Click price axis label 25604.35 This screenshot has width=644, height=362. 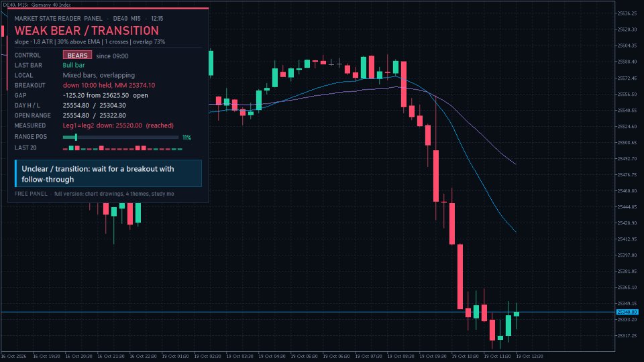627,46
